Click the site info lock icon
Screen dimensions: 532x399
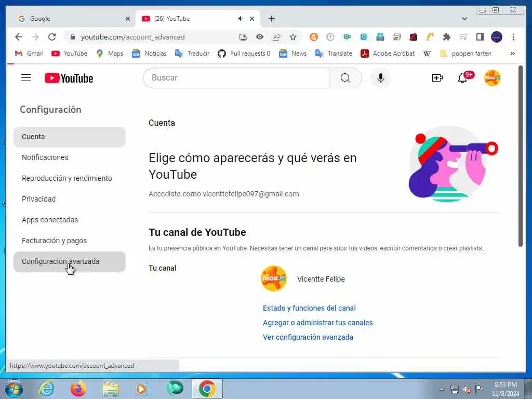(72, 37)
